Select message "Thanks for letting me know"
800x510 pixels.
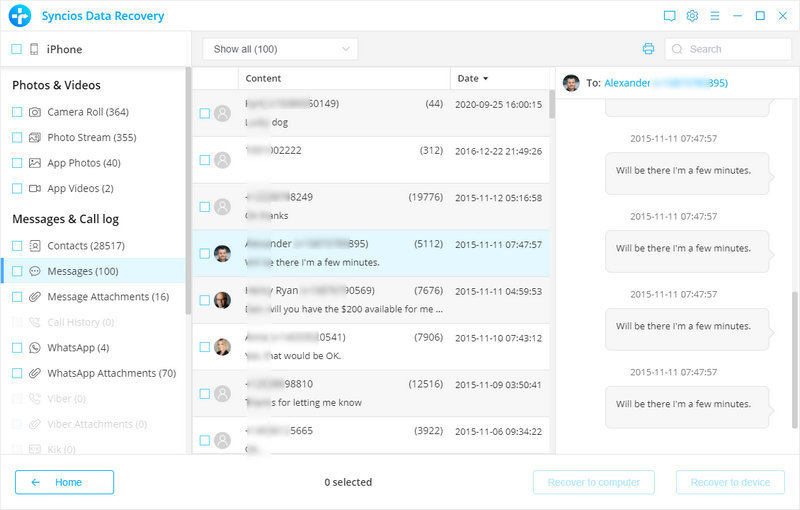(371, 394)
